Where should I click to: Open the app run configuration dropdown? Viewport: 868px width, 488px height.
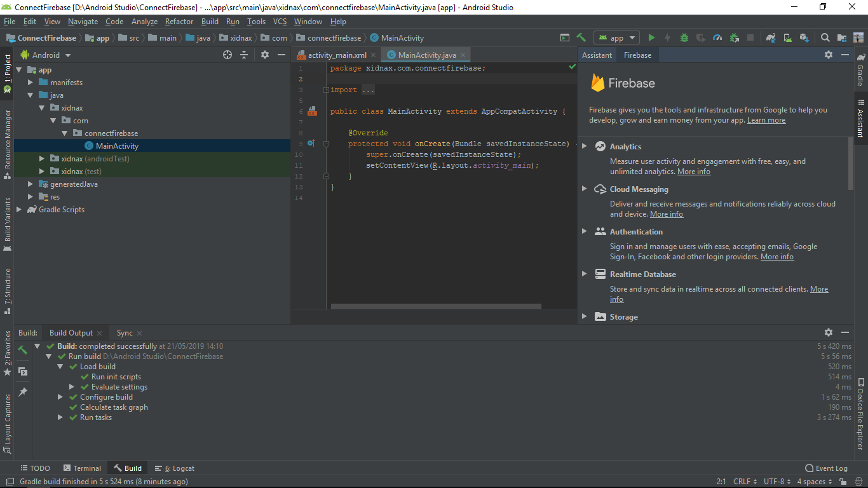[617, 37]
